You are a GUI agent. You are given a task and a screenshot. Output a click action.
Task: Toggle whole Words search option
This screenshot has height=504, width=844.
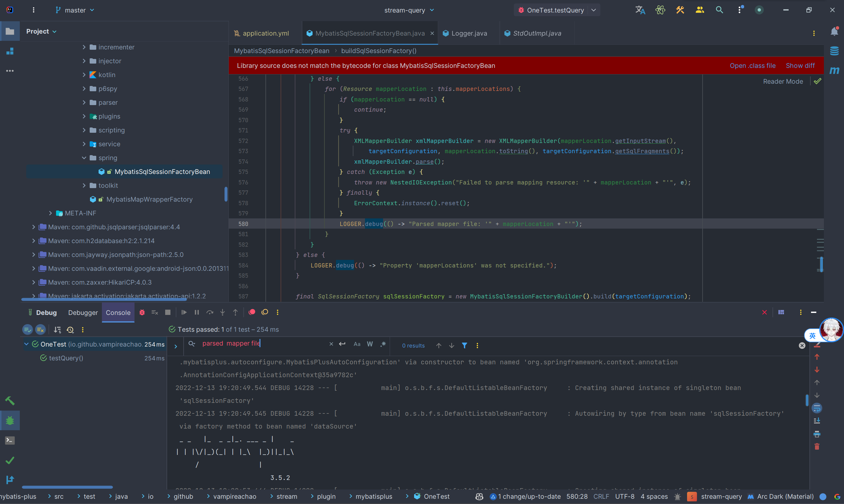[x=370, y=344]
